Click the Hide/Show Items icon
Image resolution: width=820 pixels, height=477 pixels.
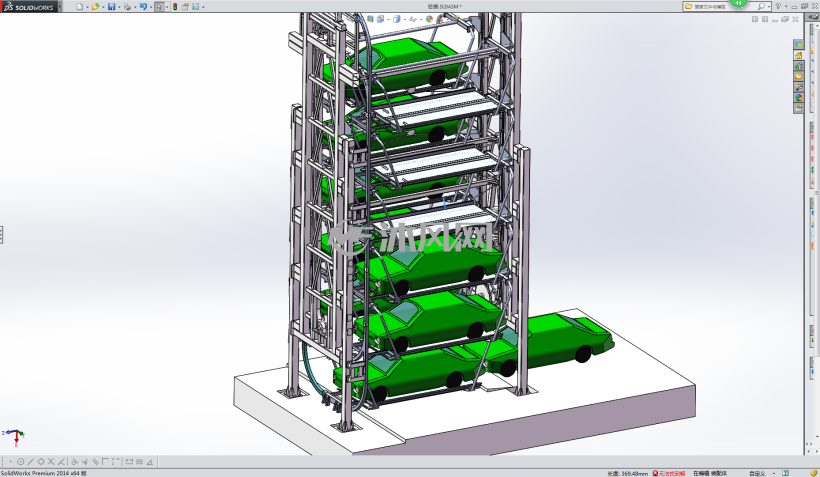pyautogui.click(x=413, y=19)
